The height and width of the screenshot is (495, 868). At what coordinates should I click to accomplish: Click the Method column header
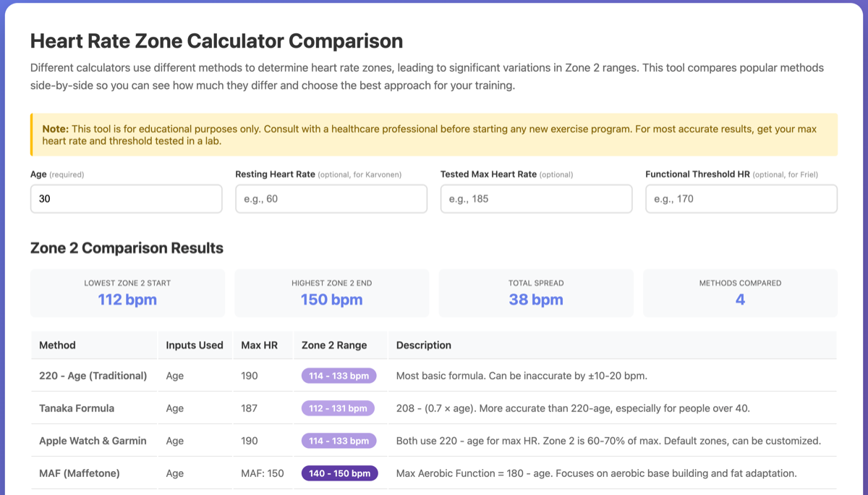tap(58, 345)
